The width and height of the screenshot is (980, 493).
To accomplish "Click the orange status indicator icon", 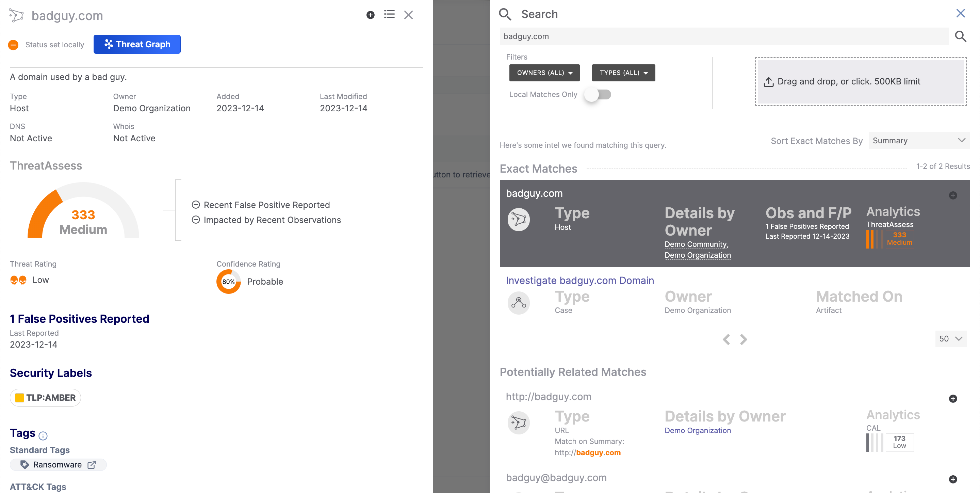I will 13,45.
